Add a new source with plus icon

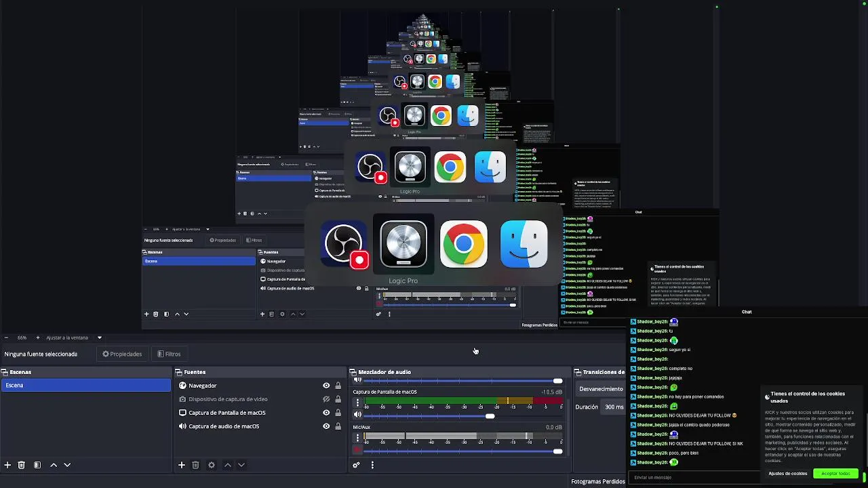[181, 465]
